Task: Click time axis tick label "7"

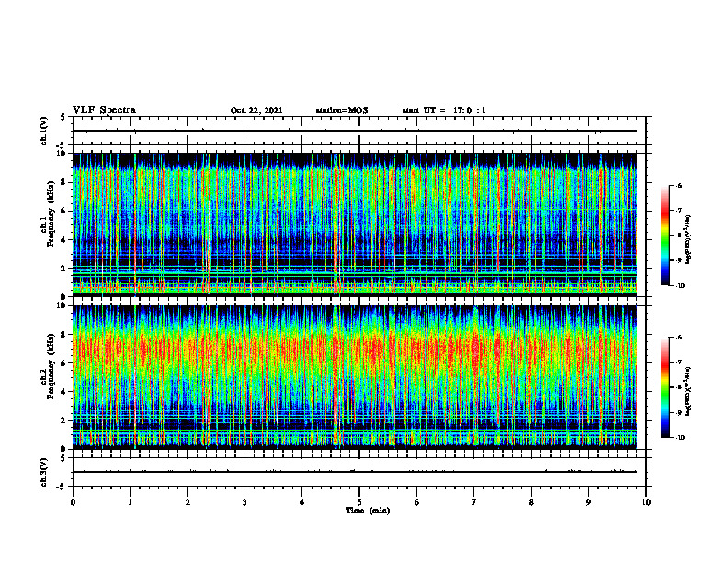Action: coord(474,502)
